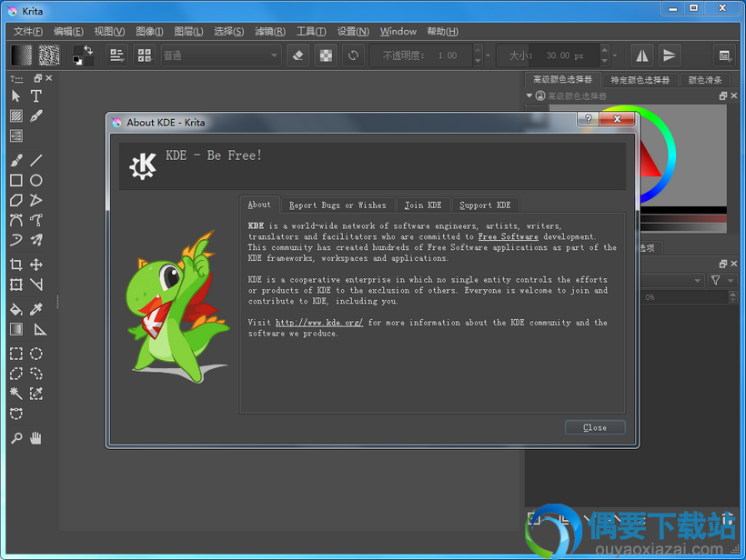Select the Pan hand tool
Image resolution: width=746 pixels, height=560 pixels.
coord(36,438)
